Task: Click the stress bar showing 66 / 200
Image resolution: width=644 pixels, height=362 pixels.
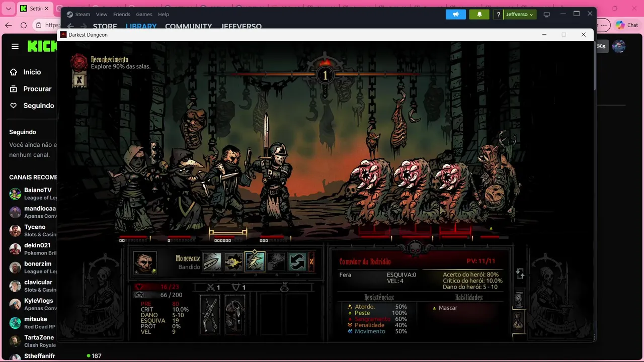Action: click(158, 295)
